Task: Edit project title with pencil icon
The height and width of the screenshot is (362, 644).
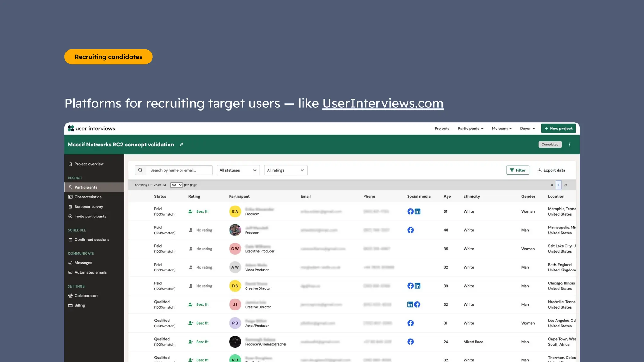Action: (181, 145)
